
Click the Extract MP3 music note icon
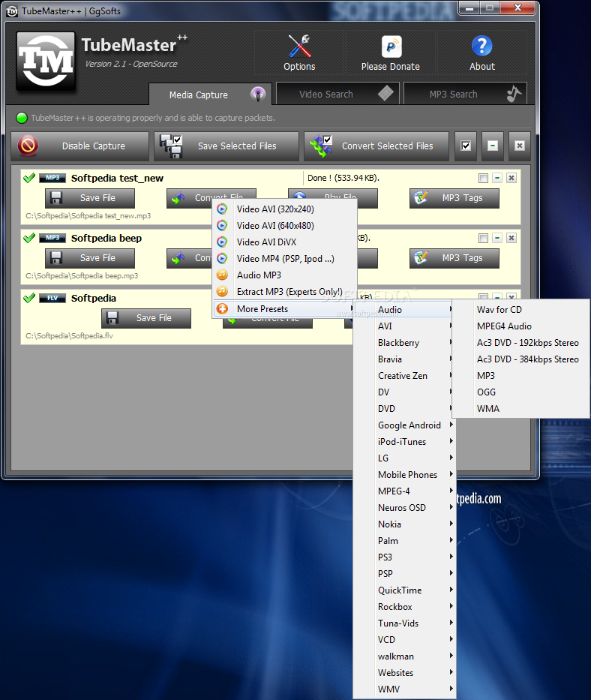[x=222, y=292]
